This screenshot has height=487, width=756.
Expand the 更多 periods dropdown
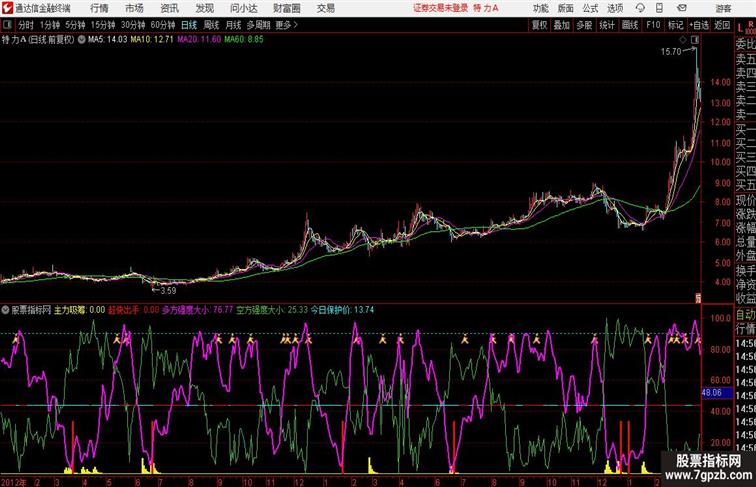[286, 25]
